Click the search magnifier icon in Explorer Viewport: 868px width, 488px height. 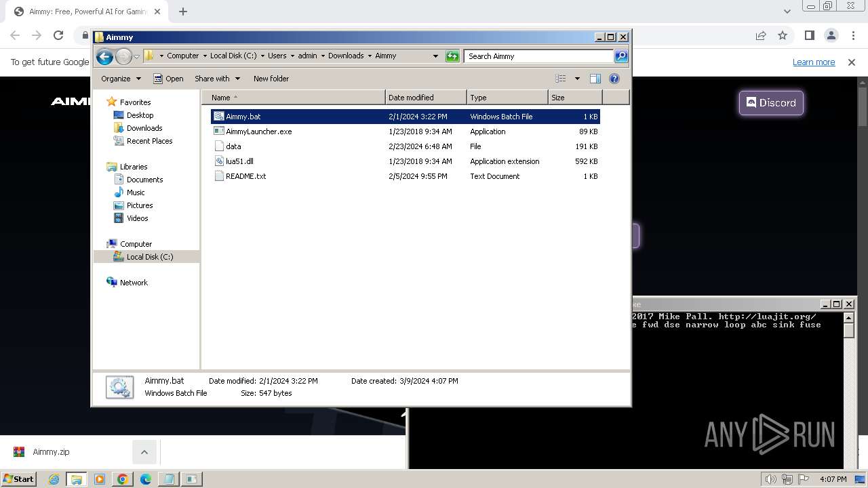tap(620, 56)
